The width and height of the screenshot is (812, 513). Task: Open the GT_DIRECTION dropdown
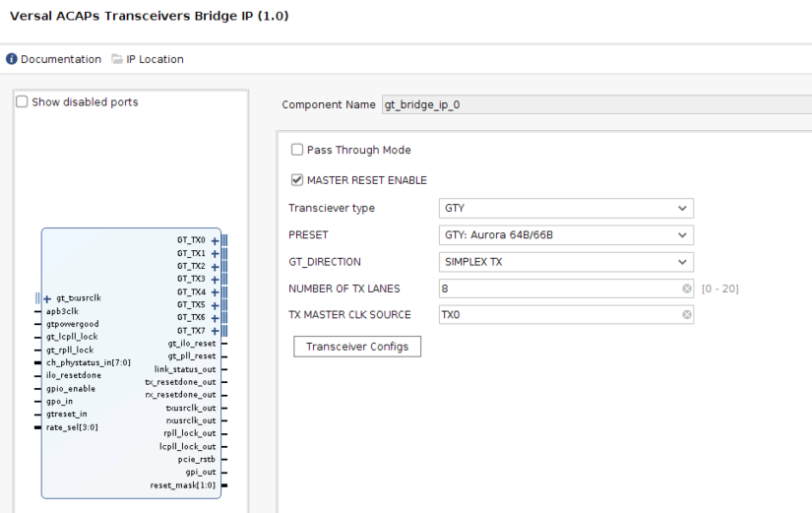click(566, 262)
